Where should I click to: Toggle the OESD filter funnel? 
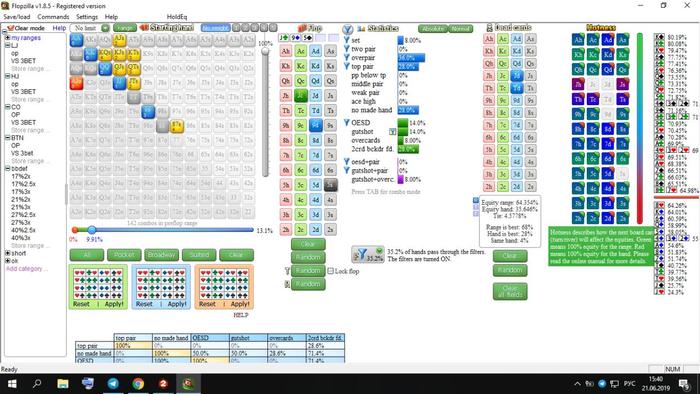point(346,123)
